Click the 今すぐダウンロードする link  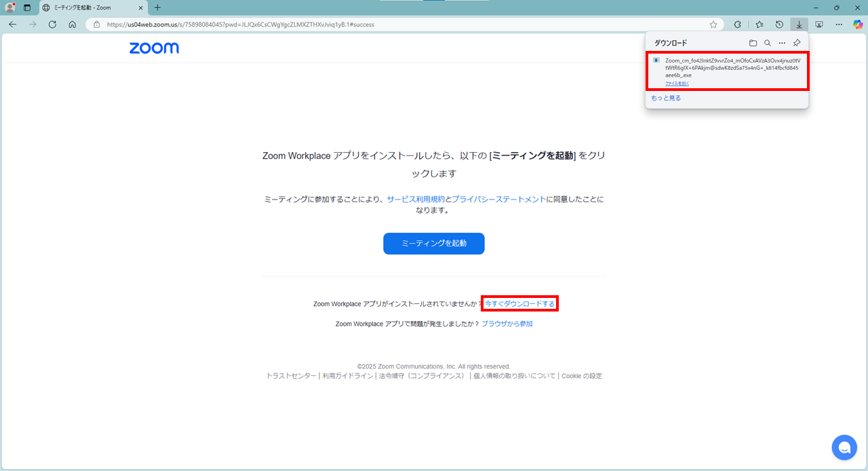[519, 304]
